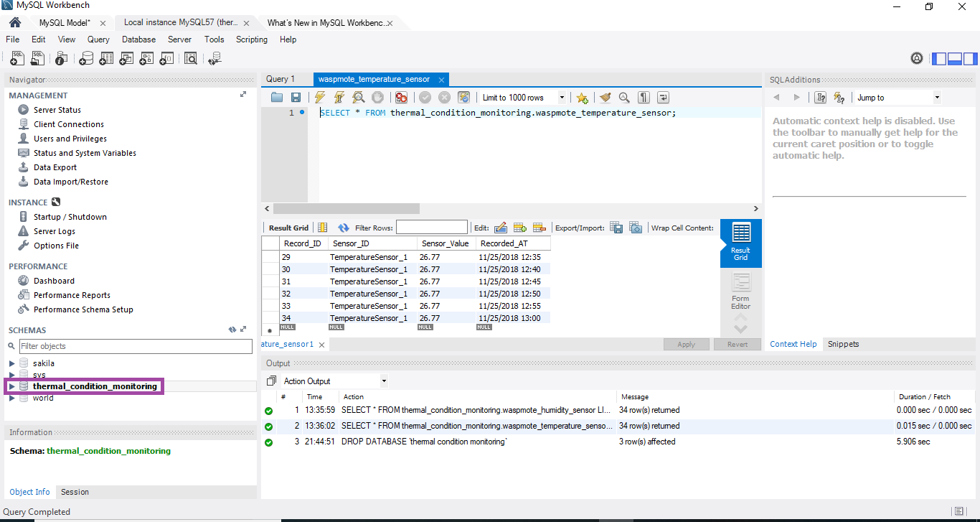
Task: Import records from external file icon
Action: 636,228
